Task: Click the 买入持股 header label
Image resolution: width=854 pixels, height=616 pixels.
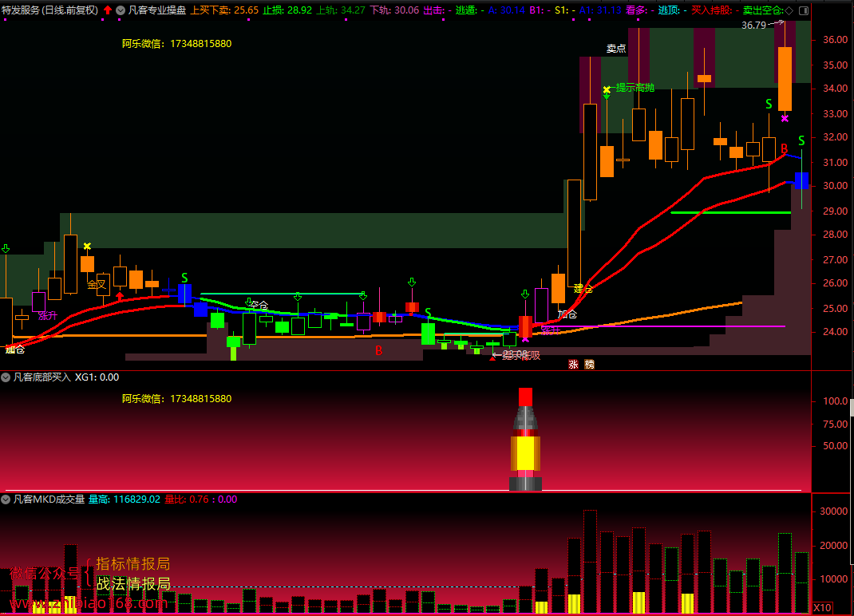Action: pyautogui.click(x=711, y=10)
